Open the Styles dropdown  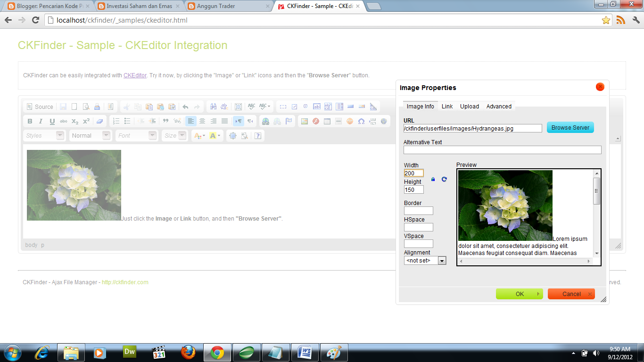44,136
